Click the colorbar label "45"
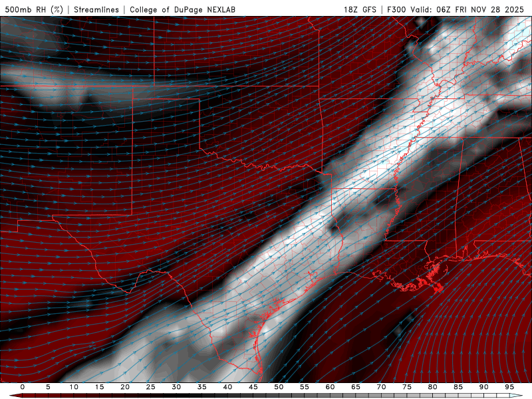The width and height of the screenshot is (532, 399). coord(253,387)
